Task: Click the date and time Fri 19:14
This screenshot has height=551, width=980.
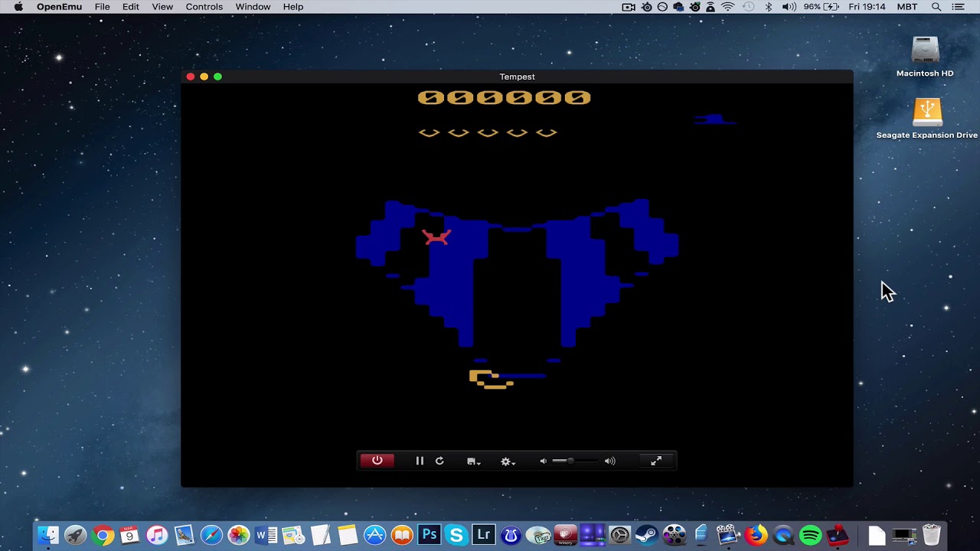Action: click(x=867, y=7)
